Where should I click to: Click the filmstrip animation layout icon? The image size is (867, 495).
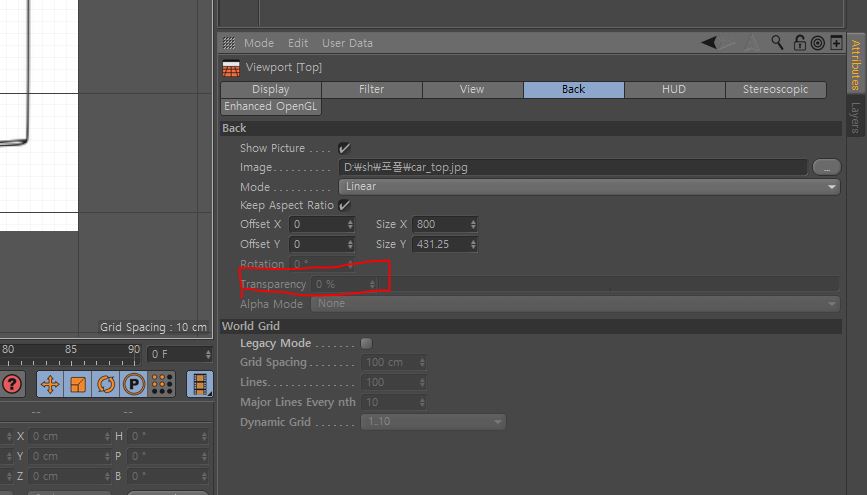tap(200, 384)
